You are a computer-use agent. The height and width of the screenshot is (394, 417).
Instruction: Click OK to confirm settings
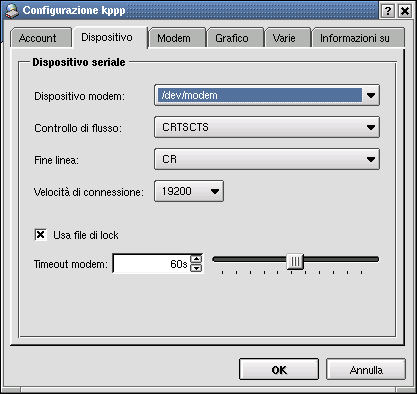[x=279, y=369]
